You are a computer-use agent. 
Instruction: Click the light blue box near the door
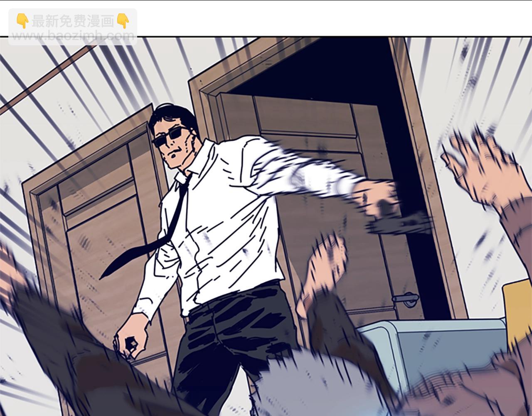pos(432,341)
